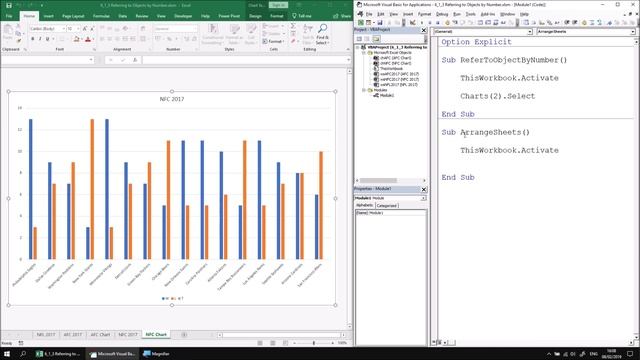640x360 pixels.
Task: Switch to the NFL 2017 sheet tab
Action: coord(46,335)
